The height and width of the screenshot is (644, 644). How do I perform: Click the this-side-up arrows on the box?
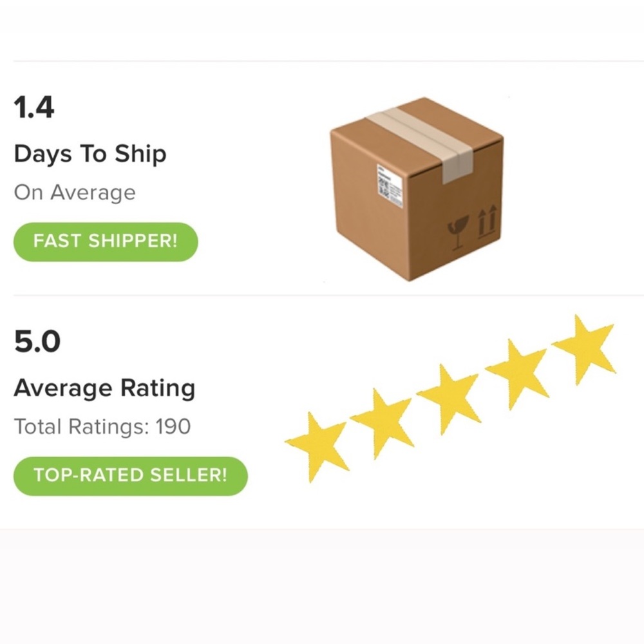click(x=487, y=222)
